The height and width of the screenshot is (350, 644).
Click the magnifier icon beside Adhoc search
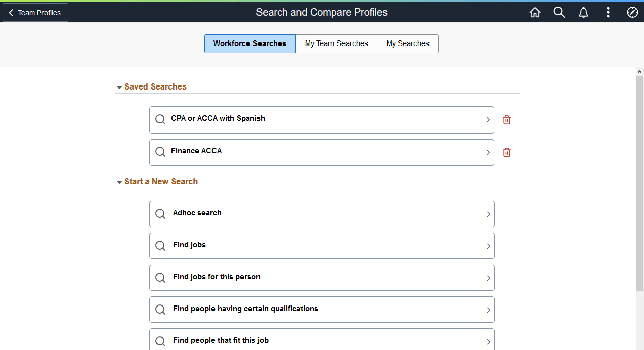tap(160, 213)
